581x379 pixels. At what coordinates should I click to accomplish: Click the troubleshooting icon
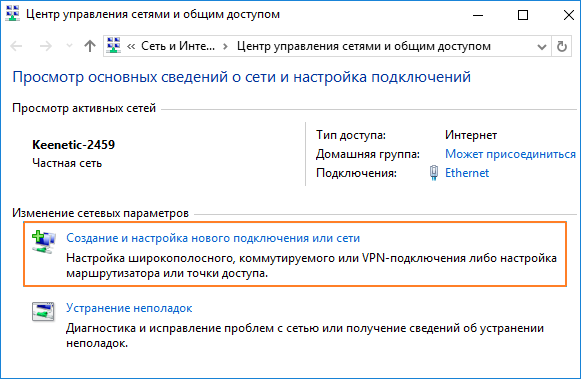[x=43, y=312]
